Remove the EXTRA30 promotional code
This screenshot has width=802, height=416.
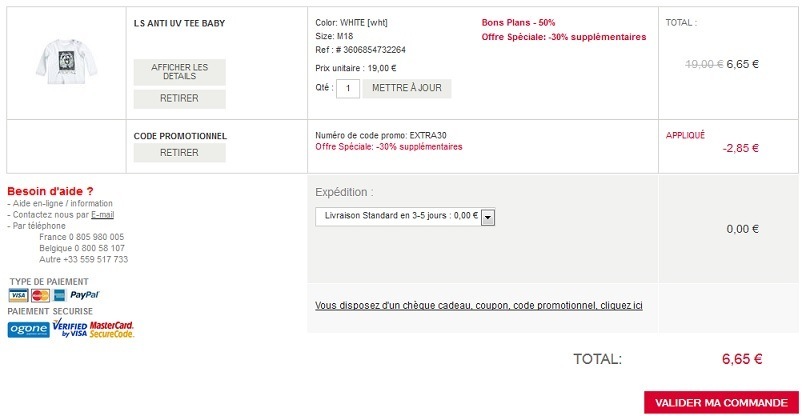click(x=180, y=153)
